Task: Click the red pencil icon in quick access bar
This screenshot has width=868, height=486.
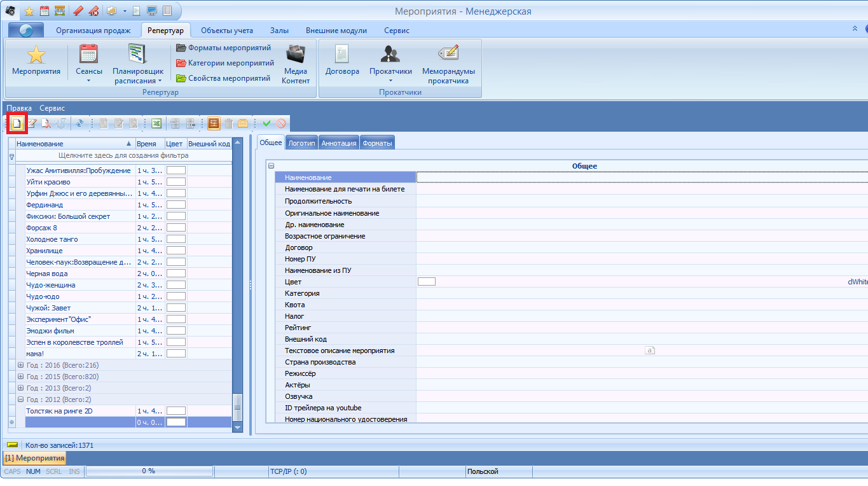Action: coord(78,11)
